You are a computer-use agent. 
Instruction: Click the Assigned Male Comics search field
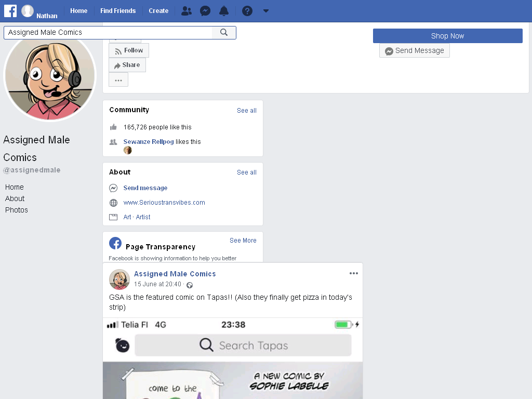pos(108,32)
